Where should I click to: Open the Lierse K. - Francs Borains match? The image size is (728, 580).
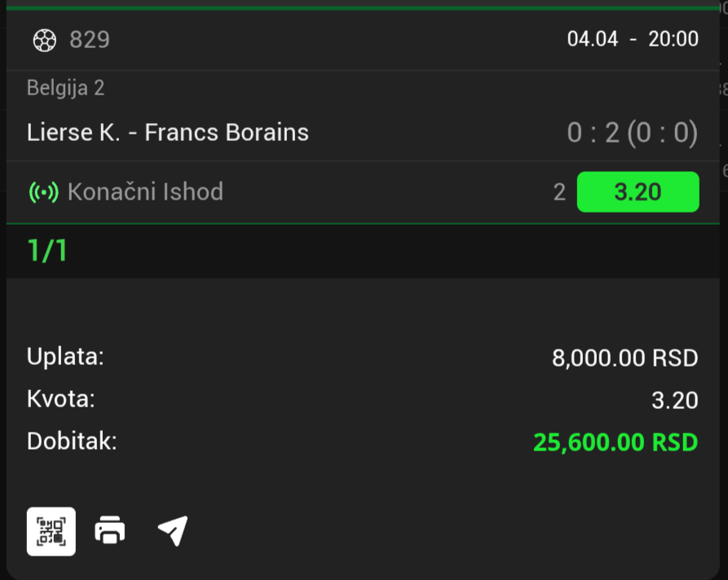click(168, 133)
